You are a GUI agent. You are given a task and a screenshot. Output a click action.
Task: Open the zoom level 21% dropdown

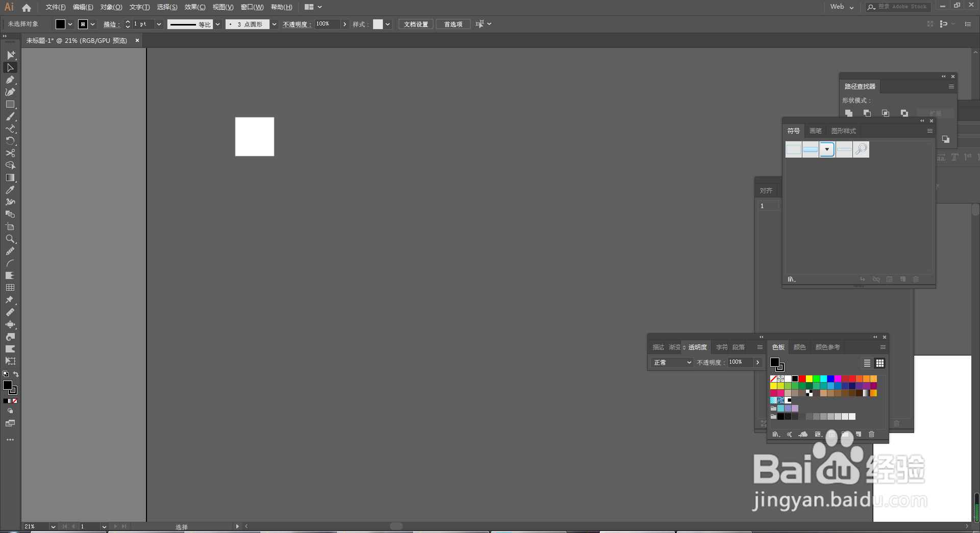[x=53, y=526]
